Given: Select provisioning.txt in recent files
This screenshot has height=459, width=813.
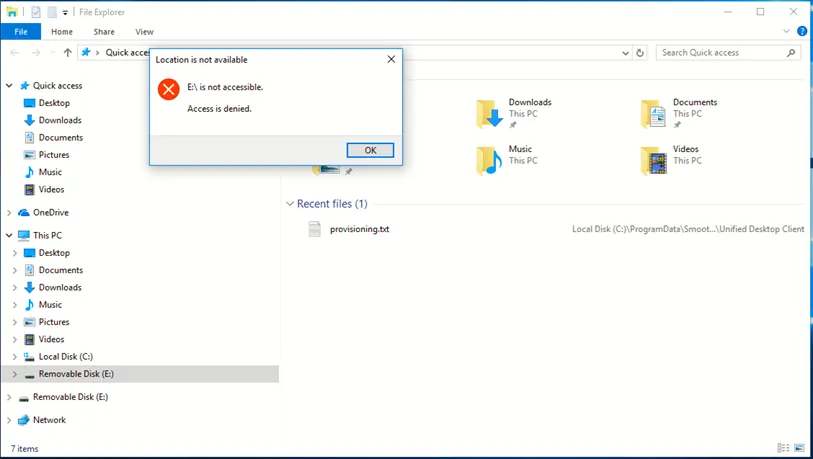Looking at the screenshot, I should 359,229.
